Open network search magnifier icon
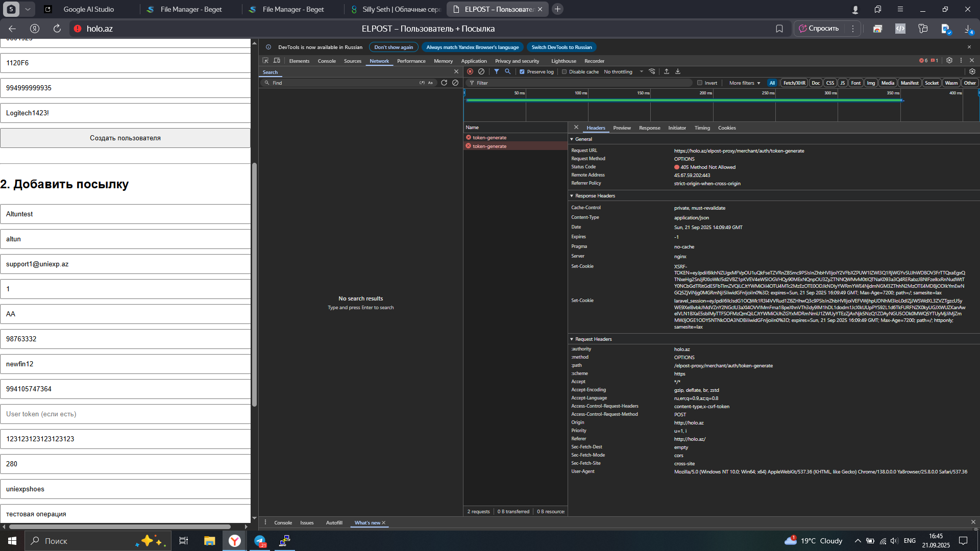Viewport: 980px width, 551px height. (x=508, y=71)
